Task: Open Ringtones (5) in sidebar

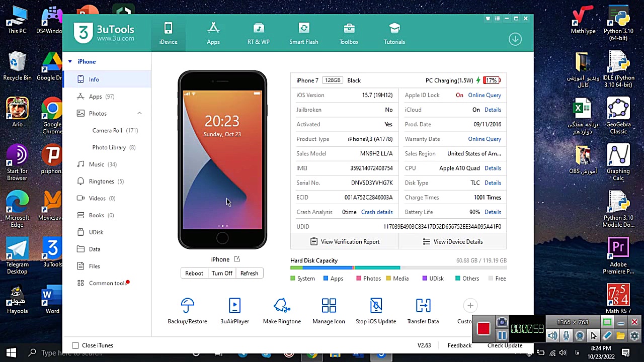Action: pos(107,182)
